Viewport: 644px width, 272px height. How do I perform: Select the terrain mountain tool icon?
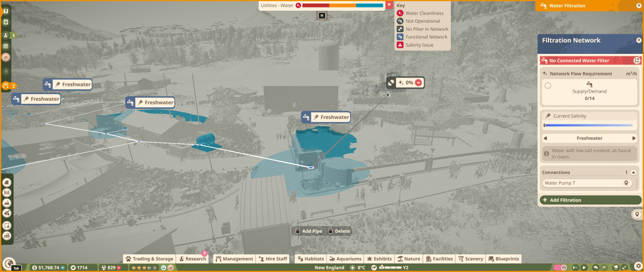point(7,203)
